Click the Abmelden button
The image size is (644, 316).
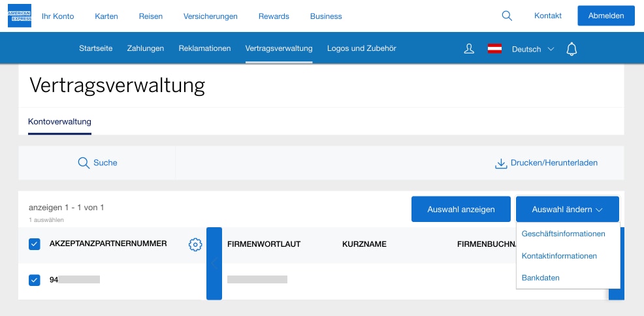[x=605, y=16]
